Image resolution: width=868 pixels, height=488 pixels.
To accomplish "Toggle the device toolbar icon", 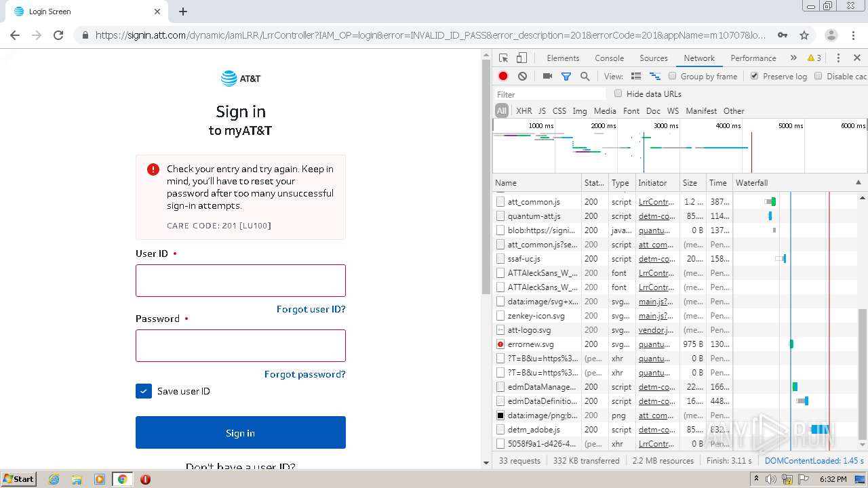I will (521, 58).
